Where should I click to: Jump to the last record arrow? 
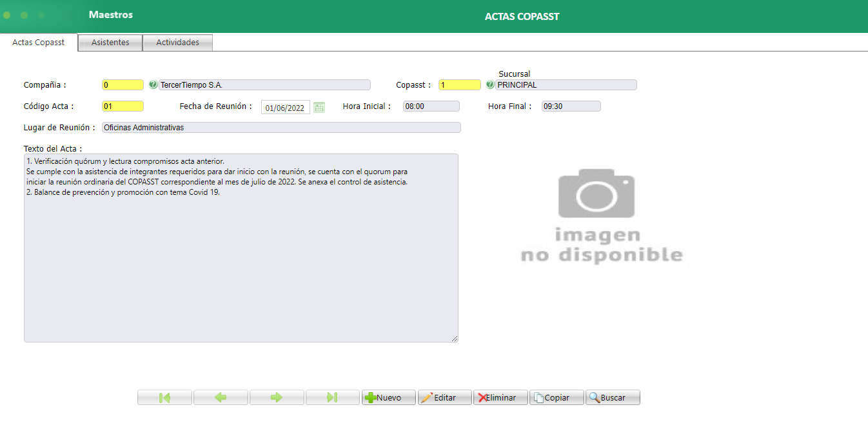click(333, 397)
